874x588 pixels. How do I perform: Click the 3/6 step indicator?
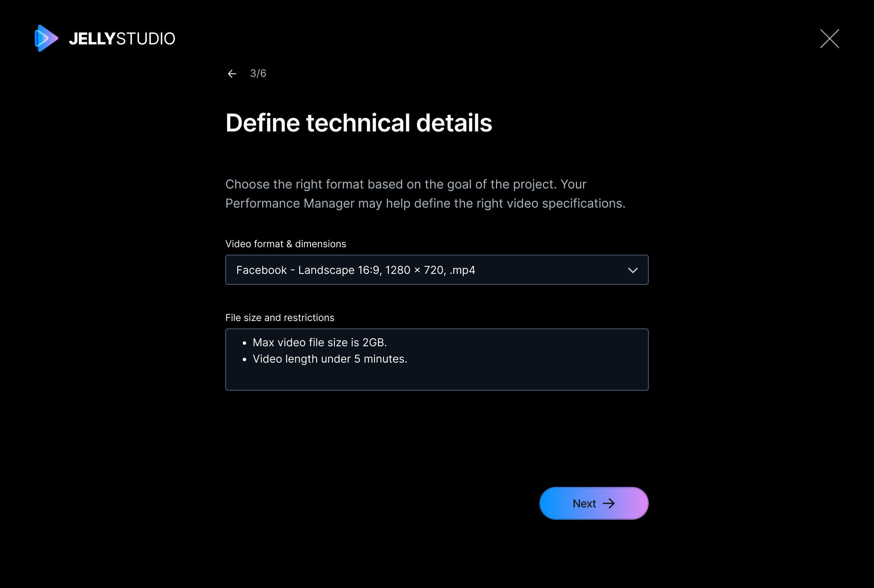click(x=258, y=73)
